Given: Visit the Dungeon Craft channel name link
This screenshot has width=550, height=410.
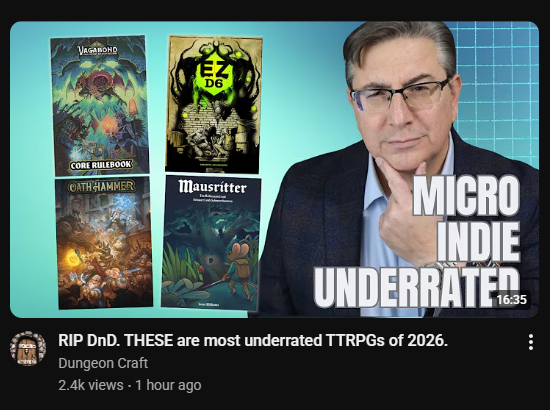Looking at the screenshot, I should 103,363.
